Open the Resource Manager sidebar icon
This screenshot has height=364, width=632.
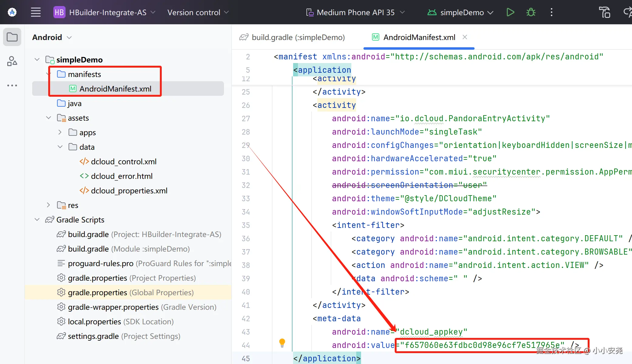[12, 61]
